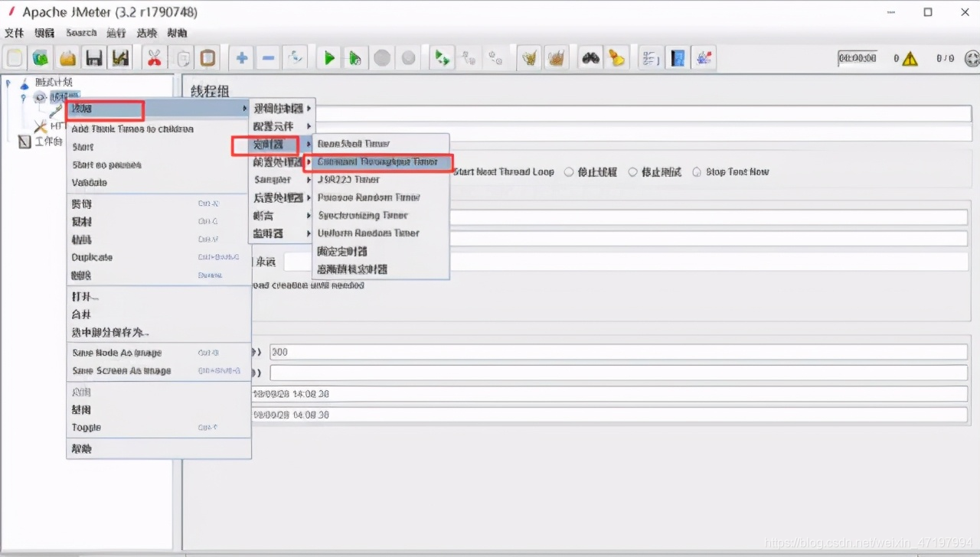Expand 定时器 submenu
Screen dimensions: 980x557
coord(280,144)
